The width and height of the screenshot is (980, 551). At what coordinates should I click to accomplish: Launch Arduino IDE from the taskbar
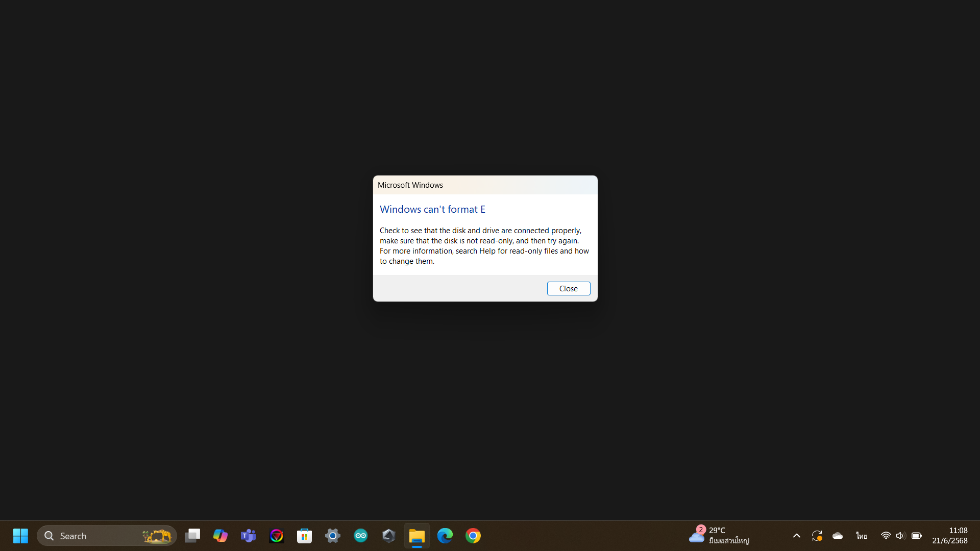pos(361,536)
